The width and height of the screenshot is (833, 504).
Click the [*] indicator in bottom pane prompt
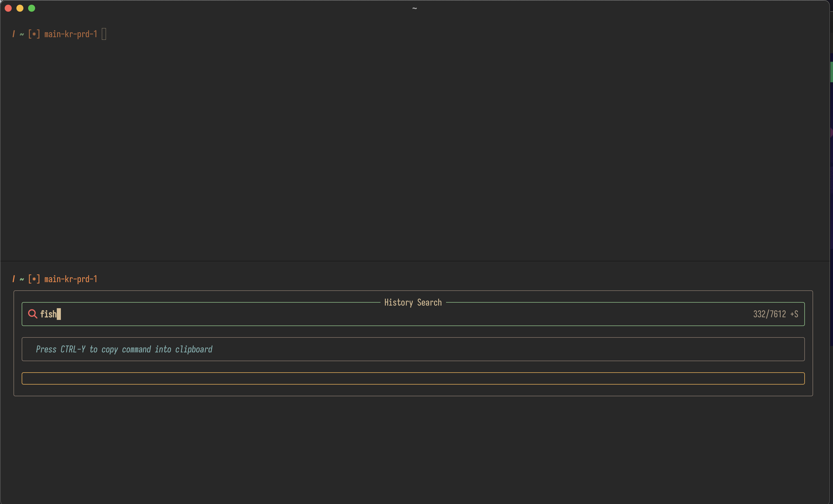(34, 279)
